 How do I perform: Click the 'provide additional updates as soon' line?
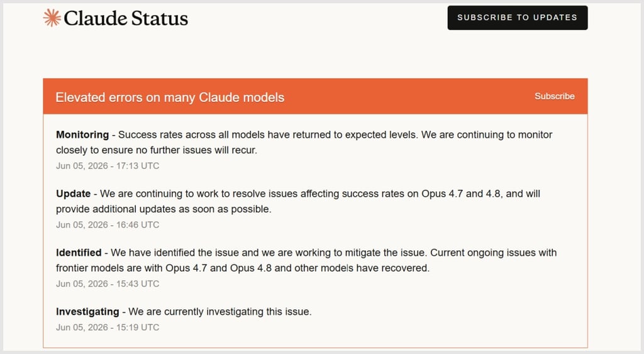click(164, 209)
